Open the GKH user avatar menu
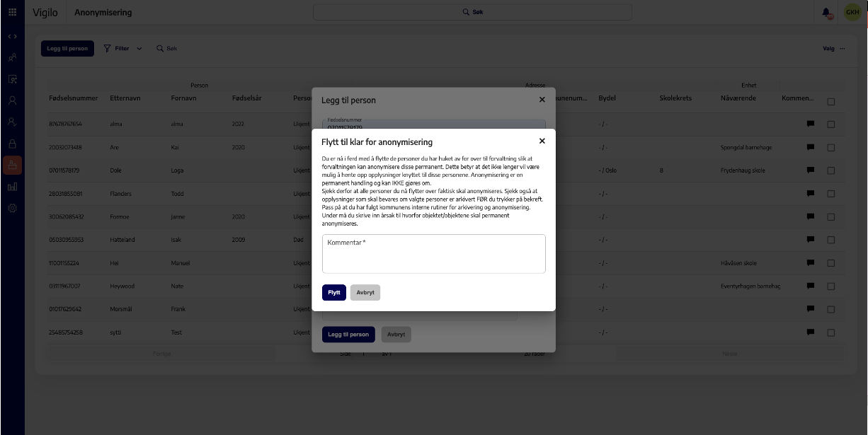Screen dimensions: 868x435 [852, 12]
